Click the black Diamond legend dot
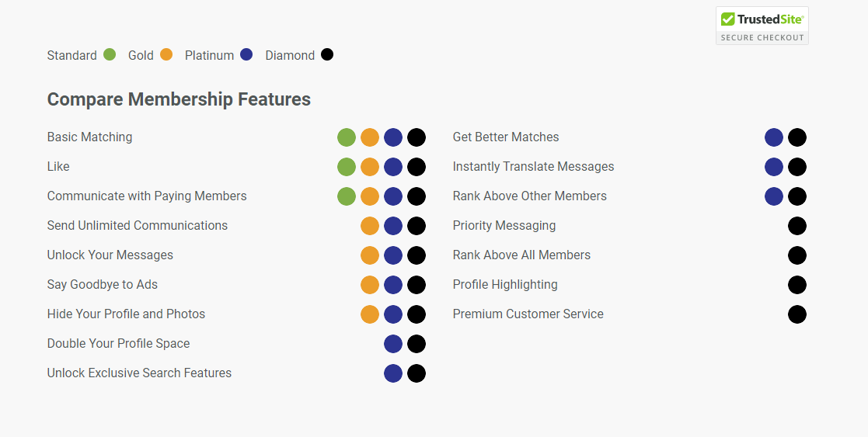This screenshot has width=868, height=437. pyautogui.click(x=327, y=55)
